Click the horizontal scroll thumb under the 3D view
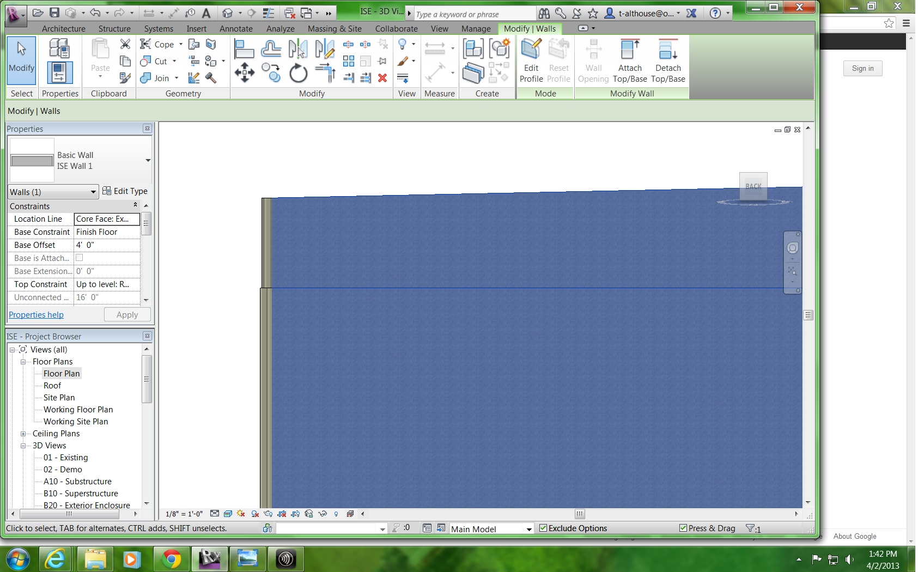Image resolution: width=924 pixels, height=572 pixels. pos(580,514)
